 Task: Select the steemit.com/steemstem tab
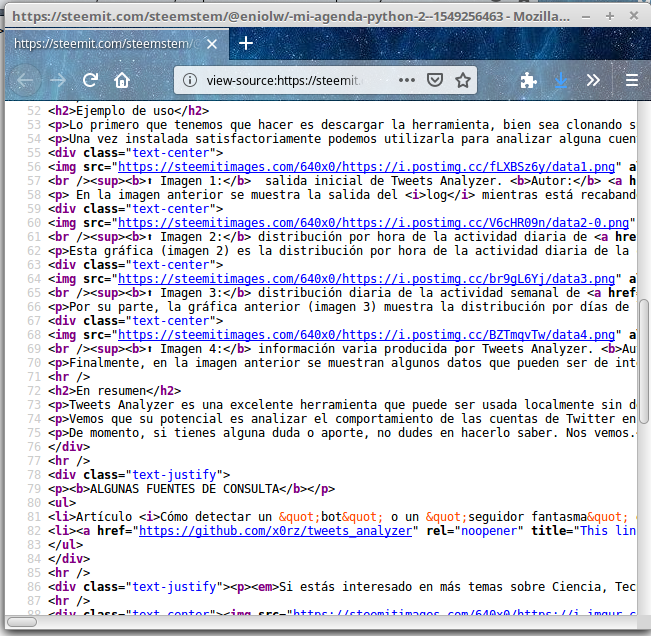(x=117, y=44)
